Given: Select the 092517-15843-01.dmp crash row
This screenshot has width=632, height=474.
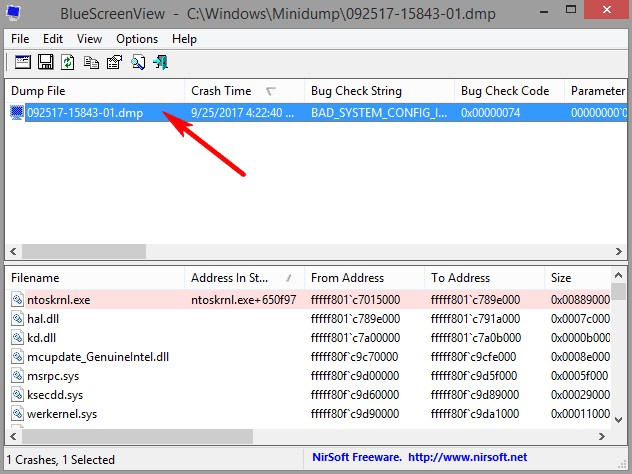Looking at the screenshot, I should tap(316, 112).
